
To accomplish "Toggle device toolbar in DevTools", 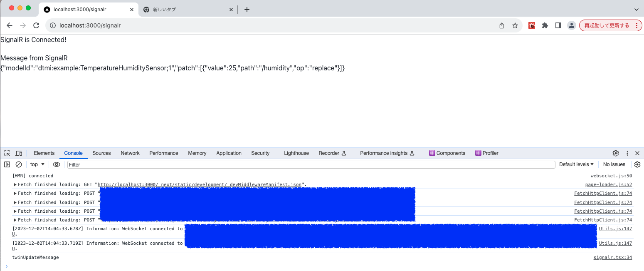I will click(x=19, y=153).
